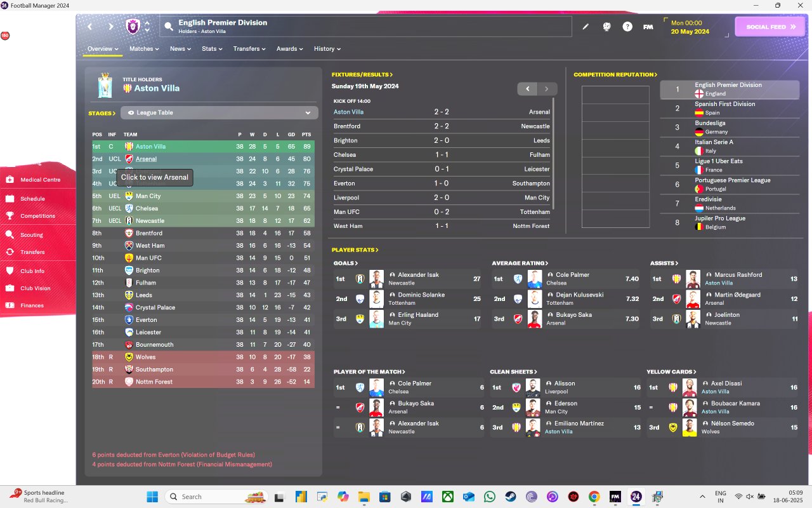
Task: Click the FM menu icon
Action: [x=648, y=27]
